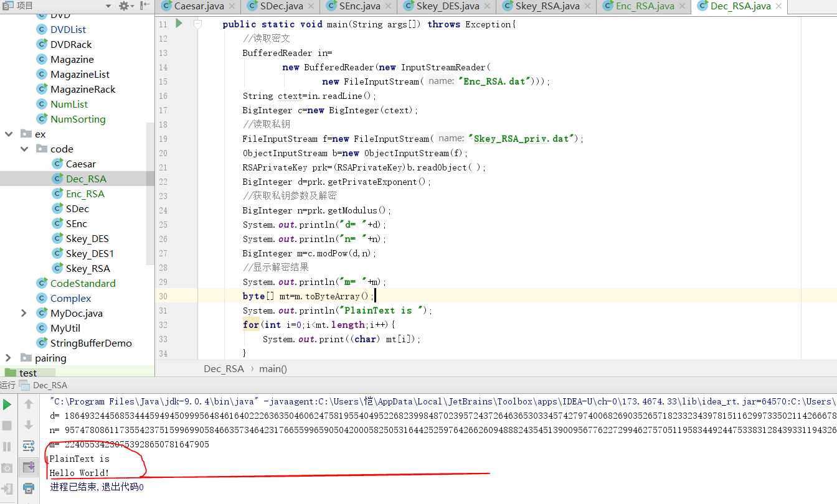Click the Exit icon in the run panel
The width and height of the screenshot is (837, 504).
[x=7, y=488]
